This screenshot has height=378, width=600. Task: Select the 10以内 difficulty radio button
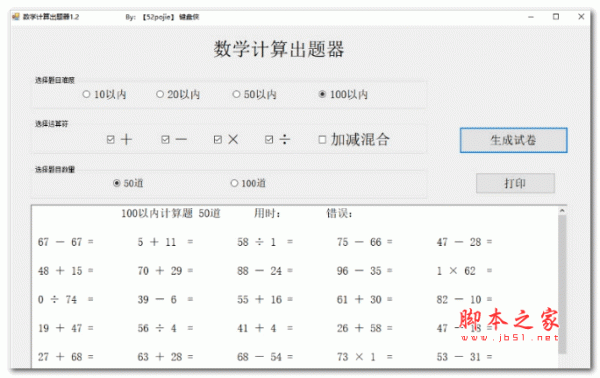coord(104,94)
